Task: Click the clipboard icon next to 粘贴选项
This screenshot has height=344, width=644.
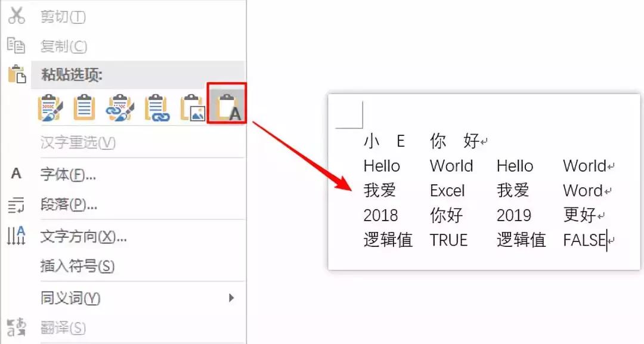Action: (16, 73)
